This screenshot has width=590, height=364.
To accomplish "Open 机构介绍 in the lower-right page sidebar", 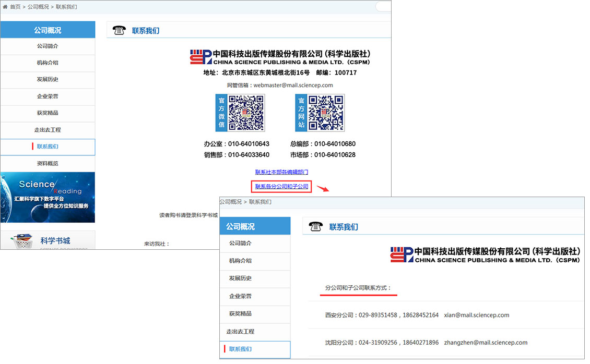I will pyautogui.click(x=255, y=261).
